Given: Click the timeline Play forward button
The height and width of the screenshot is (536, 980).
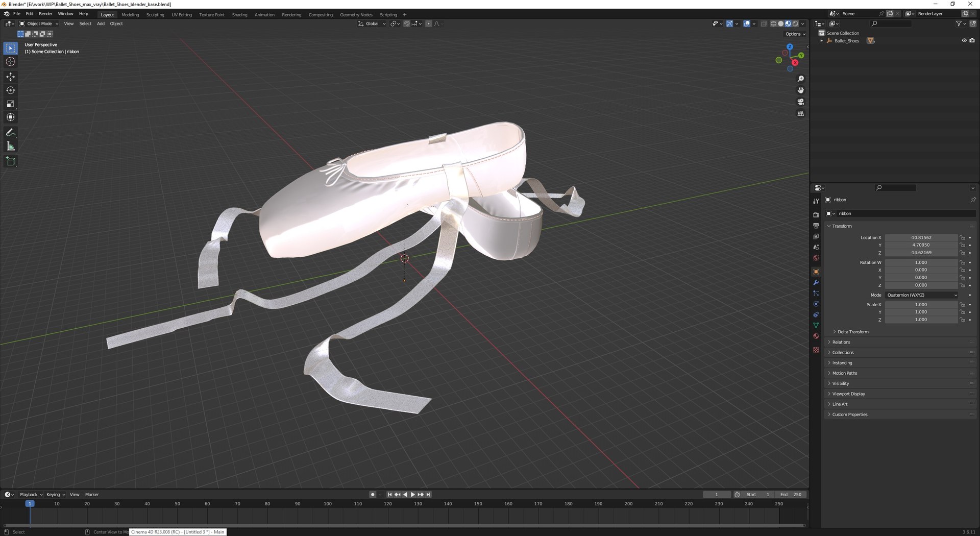Looking at the screenshot, I should [x=413, y=495].
